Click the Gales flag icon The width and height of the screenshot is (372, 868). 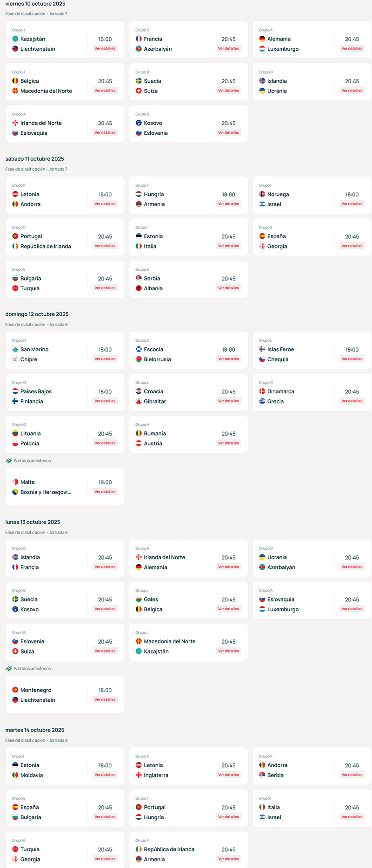[139, 599]
